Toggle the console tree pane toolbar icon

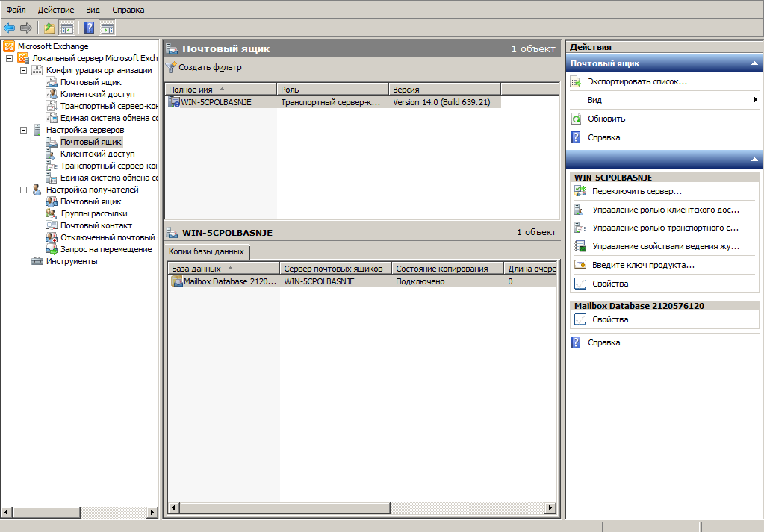tap(66, 28)
